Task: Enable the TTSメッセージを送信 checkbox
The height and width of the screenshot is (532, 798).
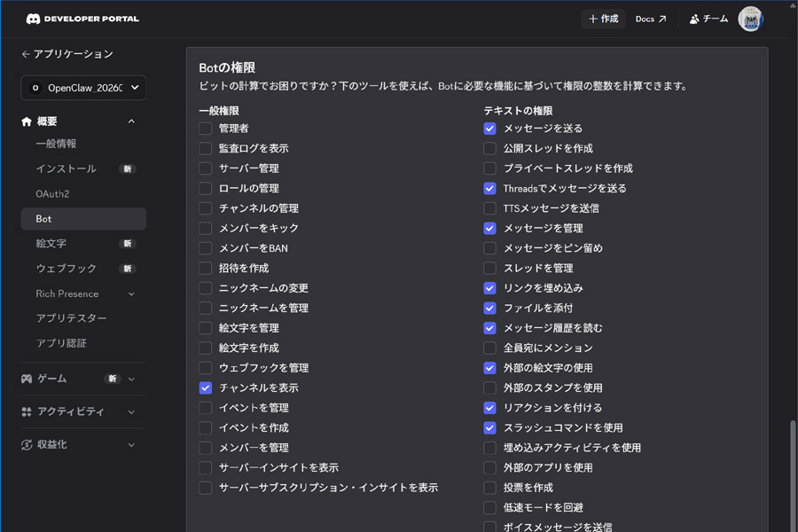Action: [x=489, y=207]
